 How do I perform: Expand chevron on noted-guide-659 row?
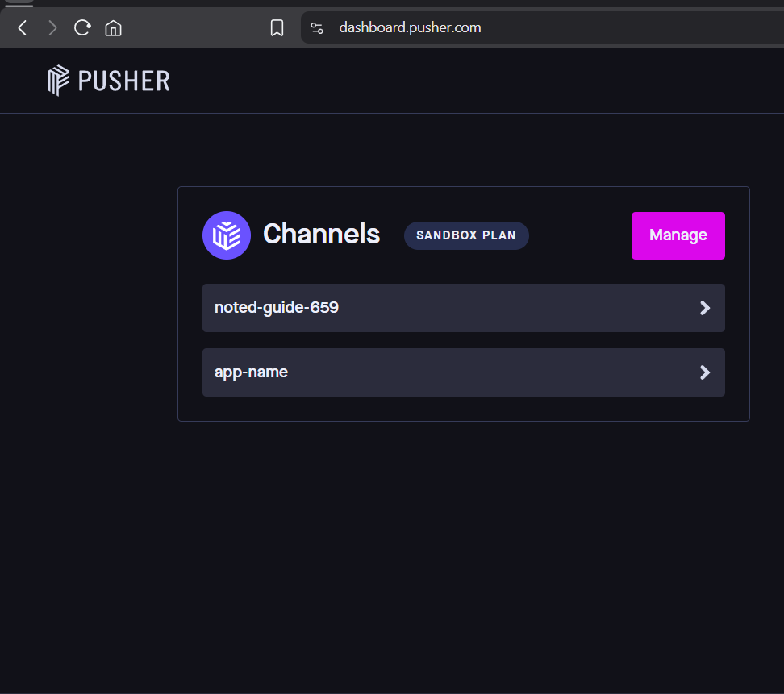pyautogui.click(x=705, y=308)
